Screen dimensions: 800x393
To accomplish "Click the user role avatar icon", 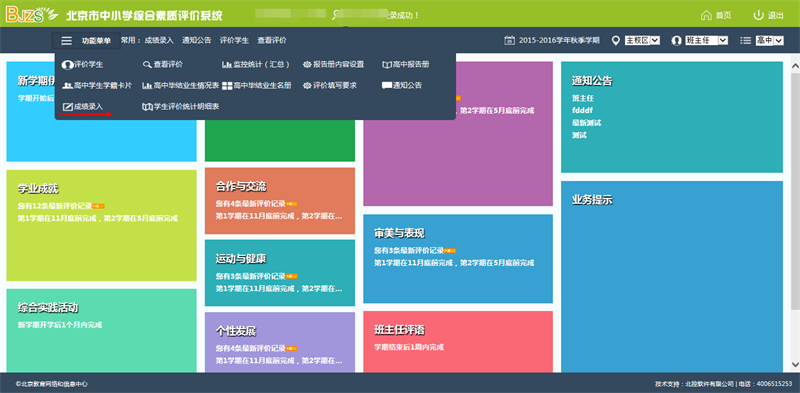I will pyautogui.click(x=677, y=40).
